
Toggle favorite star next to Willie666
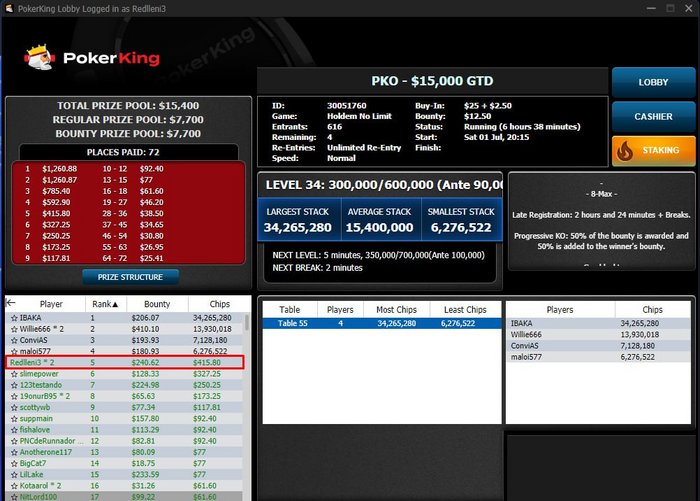(x=14, y=329)
